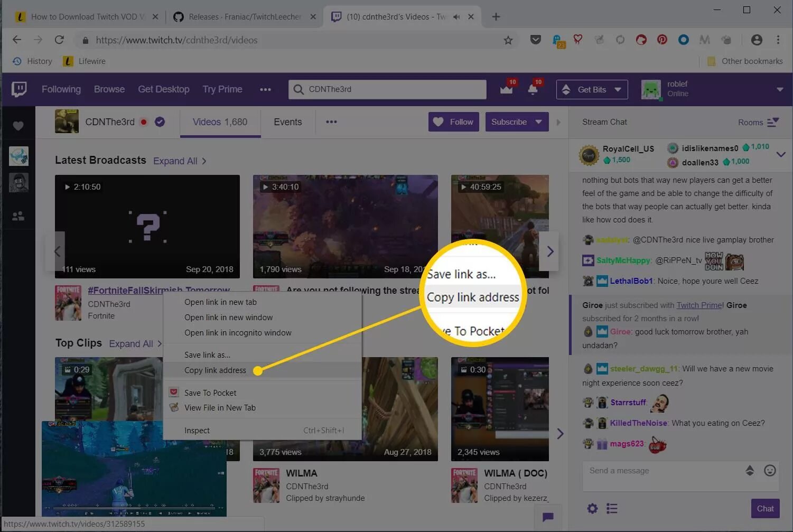Open Get Bits dropdown
This screenshot has height=532, width=793.
(x=592, y=89)
